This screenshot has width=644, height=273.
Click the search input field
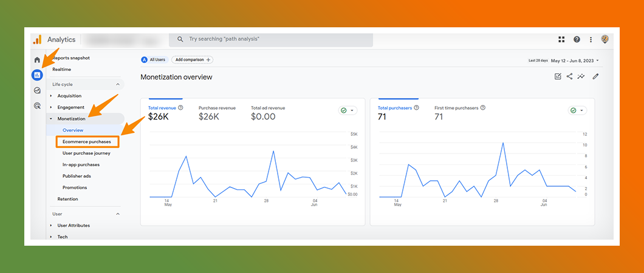click(x=273, y=39)
